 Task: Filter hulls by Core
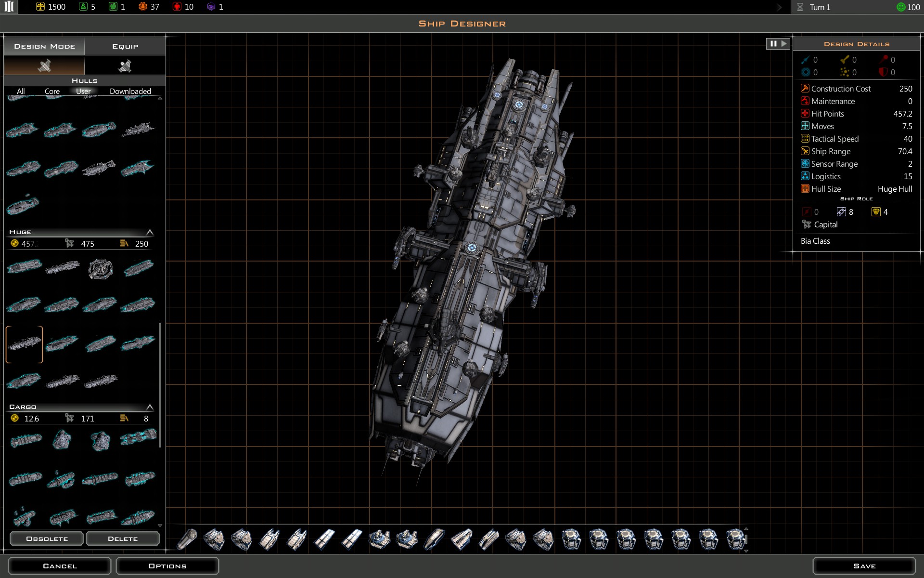[52, 91]
